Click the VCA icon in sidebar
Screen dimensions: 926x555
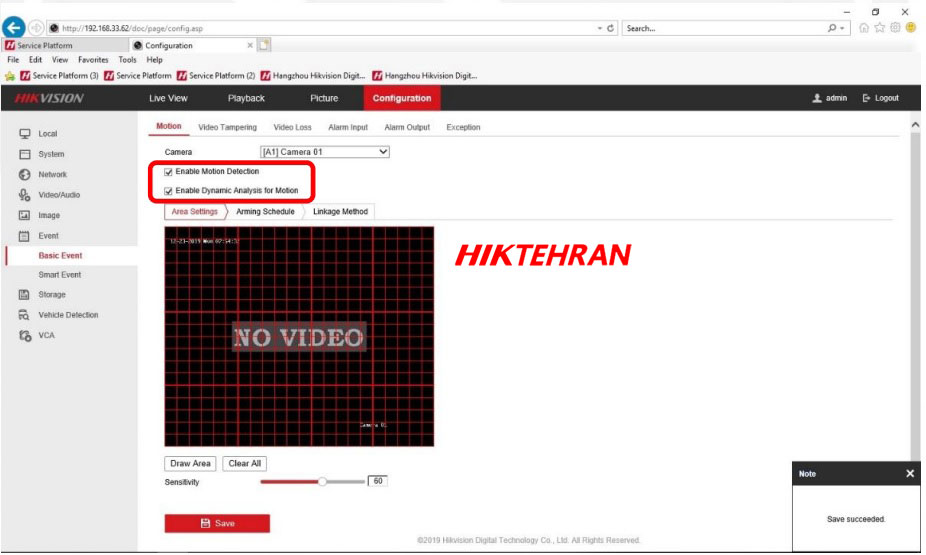pos(24,335)
